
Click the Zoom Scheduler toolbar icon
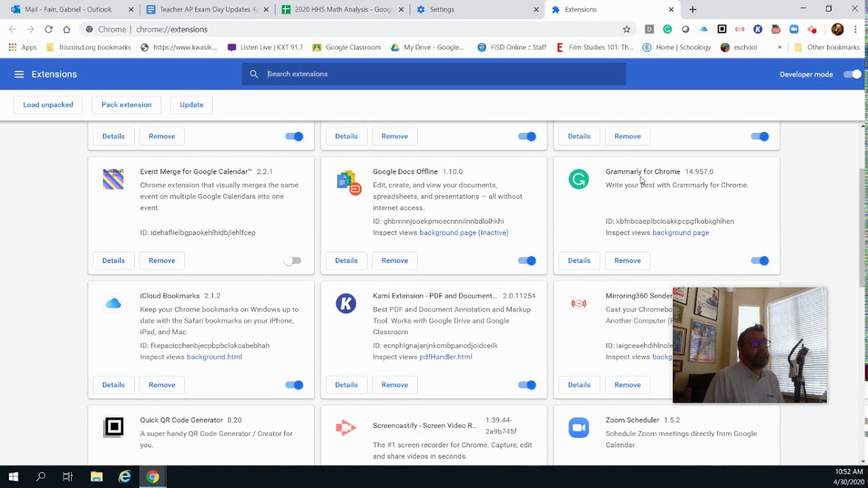click(794, 29)
